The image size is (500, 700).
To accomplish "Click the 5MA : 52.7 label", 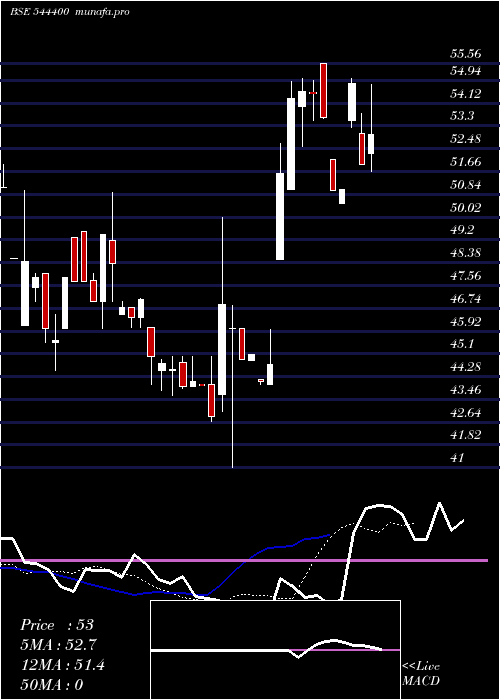I will tap(58, 645).
